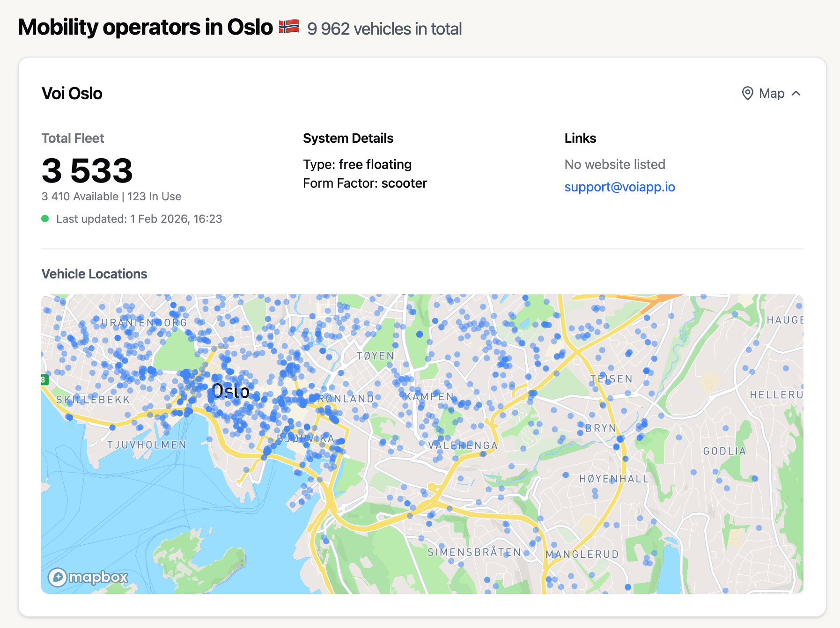Click the 'Vehicle Locations' heading

coord(95,274)
